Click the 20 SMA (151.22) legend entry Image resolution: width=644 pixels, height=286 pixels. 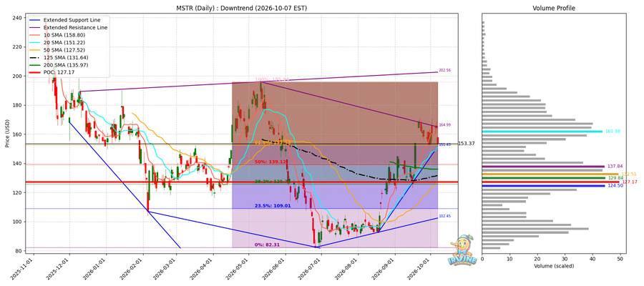64,42
